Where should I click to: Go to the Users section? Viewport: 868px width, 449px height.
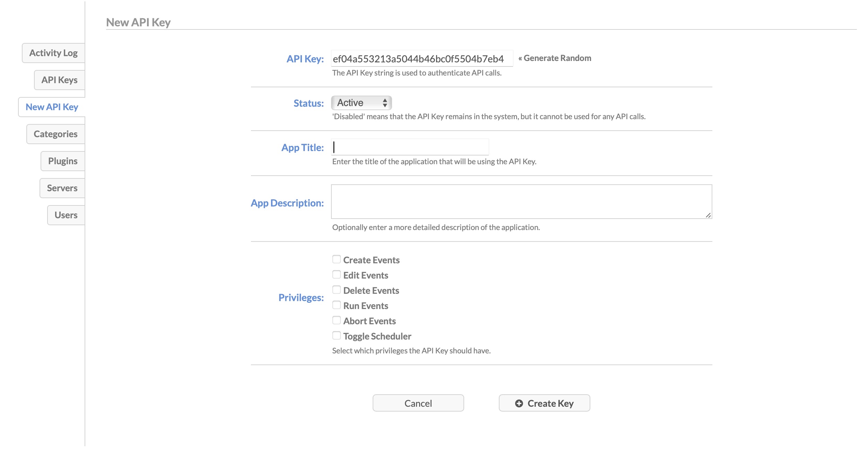(x=66, y=215)
